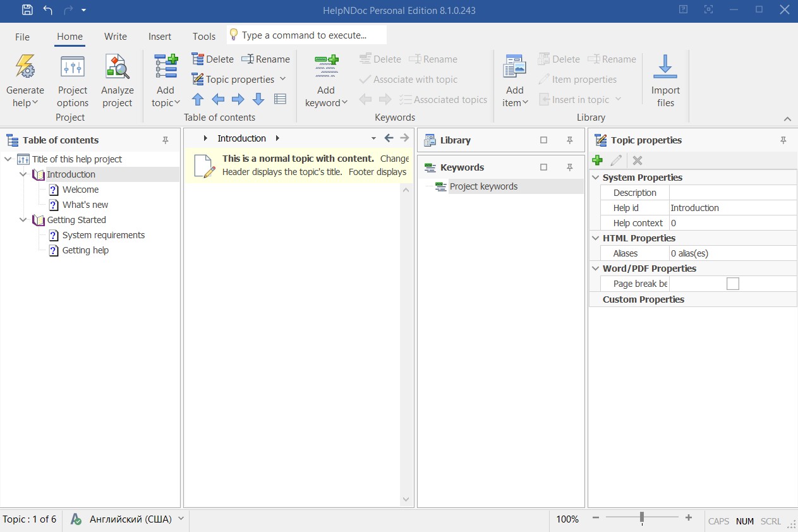Screen dimensions: 798x532
Task: Click the editor scrollbar down arrow
Action: pyautogui.click(x=406, y=500)
